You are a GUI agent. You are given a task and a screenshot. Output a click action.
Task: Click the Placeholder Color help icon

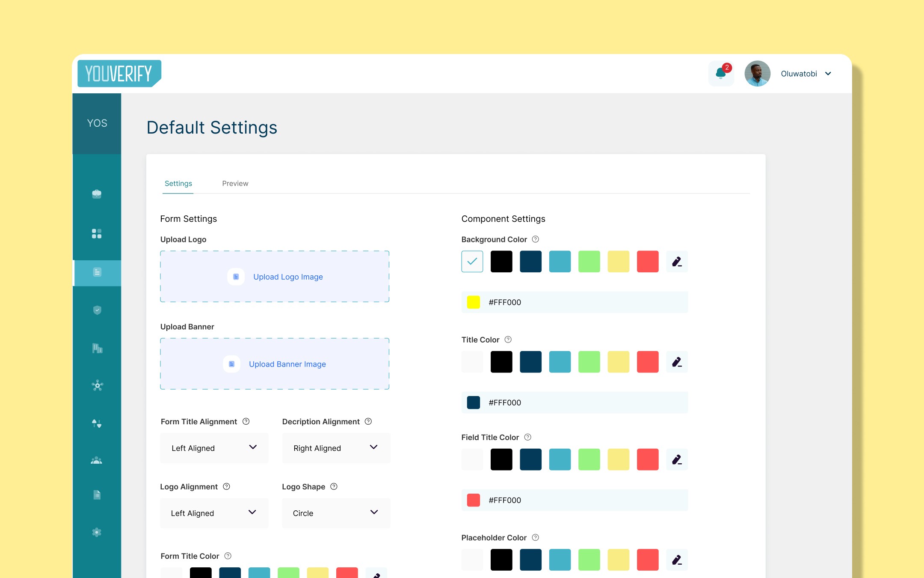[x=535, y=537]
